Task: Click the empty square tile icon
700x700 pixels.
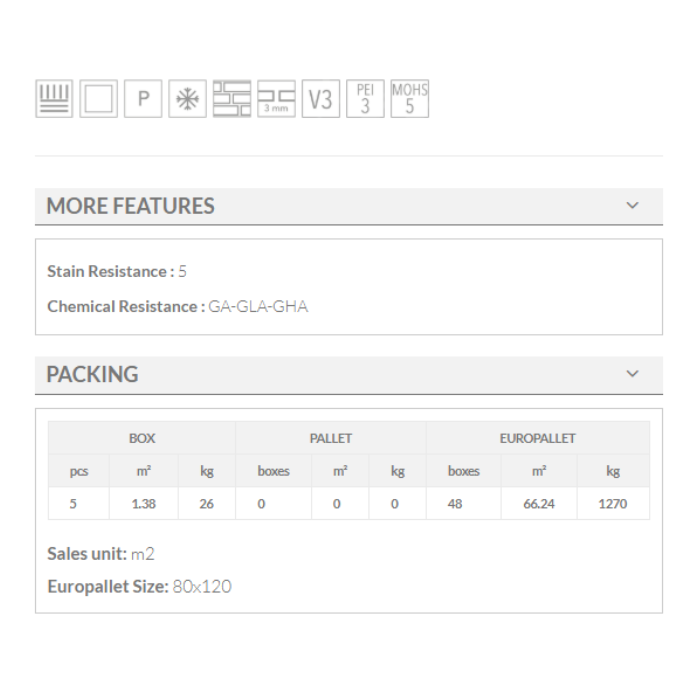Action: point(98,100)
